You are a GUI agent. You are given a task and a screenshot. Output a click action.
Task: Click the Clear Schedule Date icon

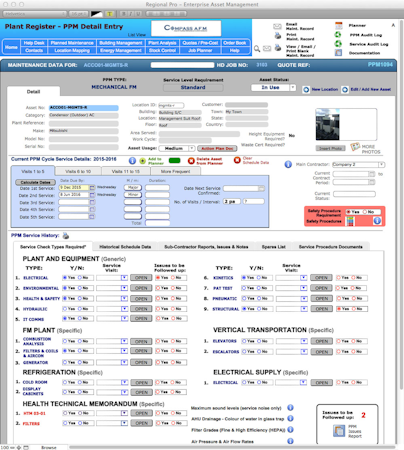click(x=237, y=160)
